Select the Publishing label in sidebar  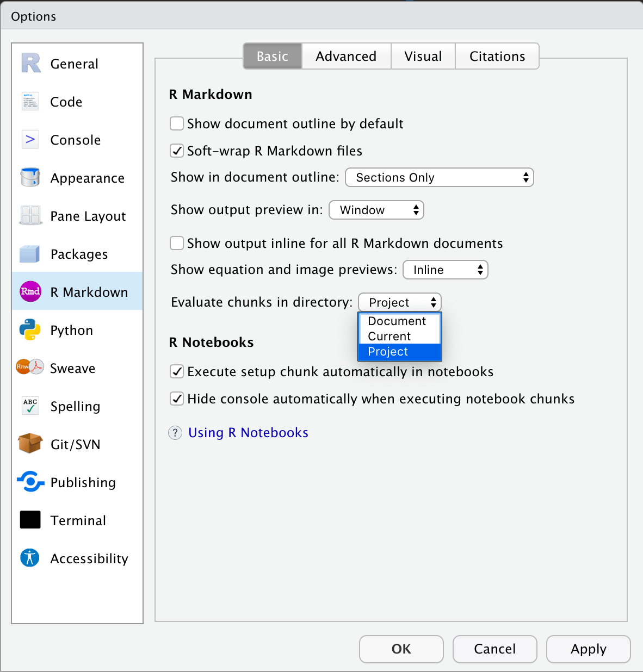point(83,483)
